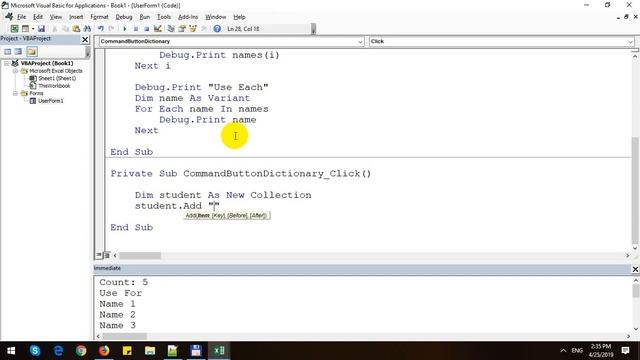Open the Insert UserForm dropdown arrow
Image resolution: width=640 pixels, height=360 pixels.
(x=33, y=29)
